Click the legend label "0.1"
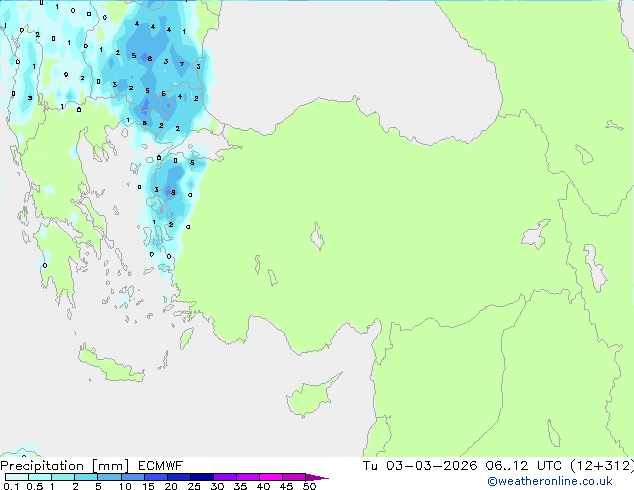Viewport: 634px width, 490px height. click(x=11, y=486)
